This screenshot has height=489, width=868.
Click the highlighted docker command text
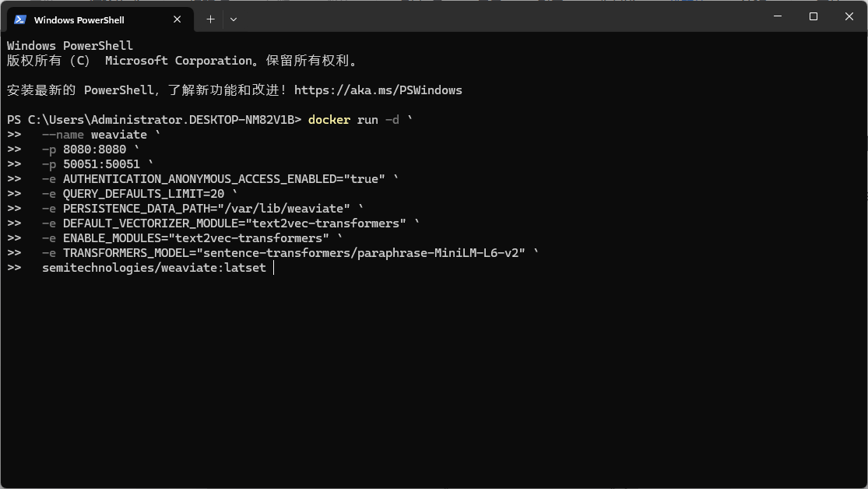[329, 119]
